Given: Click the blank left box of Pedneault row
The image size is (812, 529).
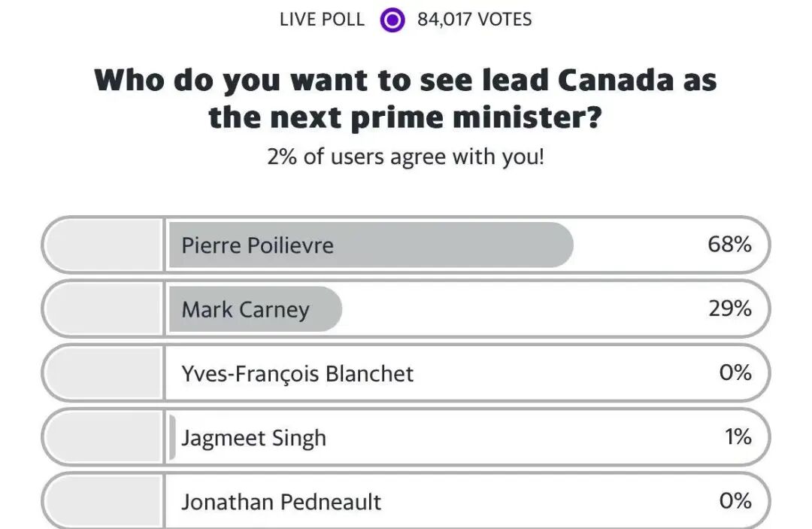Looking at the screenshot, I should 104,501.
